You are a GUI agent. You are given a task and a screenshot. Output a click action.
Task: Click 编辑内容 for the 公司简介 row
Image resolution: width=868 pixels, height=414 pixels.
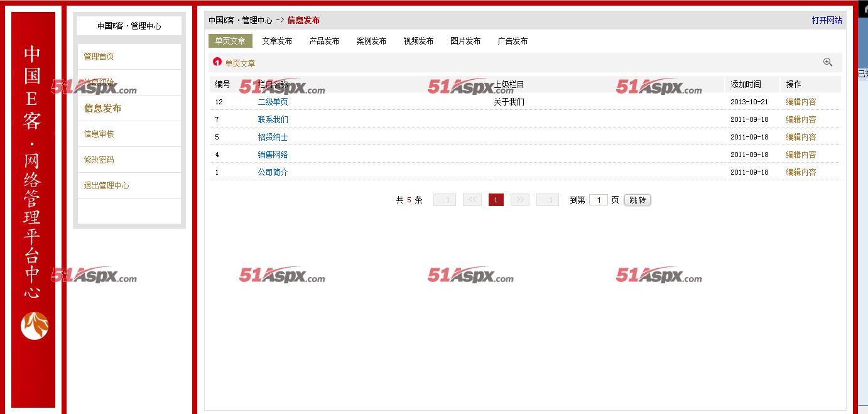tap(801, 172)
